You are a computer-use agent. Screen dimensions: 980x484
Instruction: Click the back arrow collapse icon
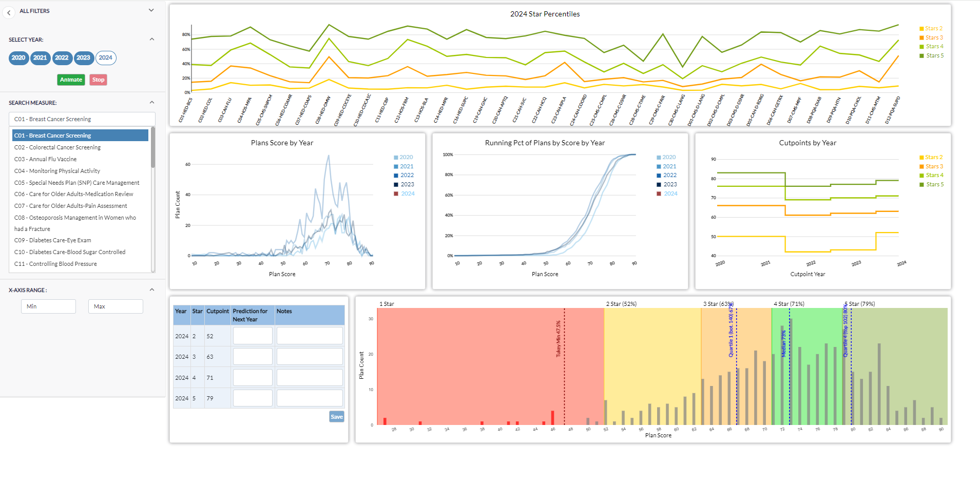(x=9, y=13)
